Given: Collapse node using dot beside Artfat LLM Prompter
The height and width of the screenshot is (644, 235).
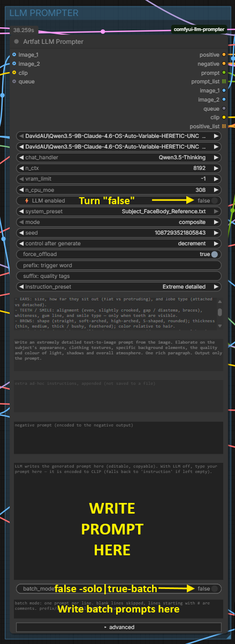Looking at the screenshot, I should 17,42.
